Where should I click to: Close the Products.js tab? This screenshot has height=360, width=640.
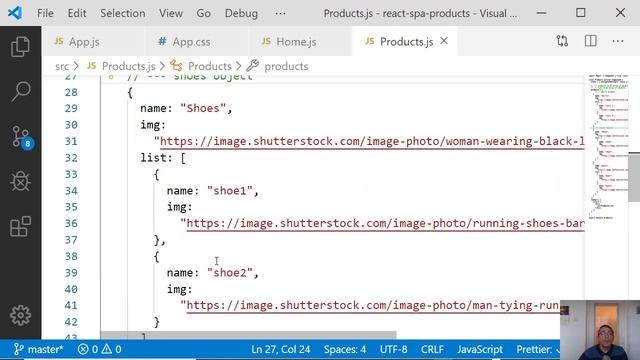(x=444, y=41)
